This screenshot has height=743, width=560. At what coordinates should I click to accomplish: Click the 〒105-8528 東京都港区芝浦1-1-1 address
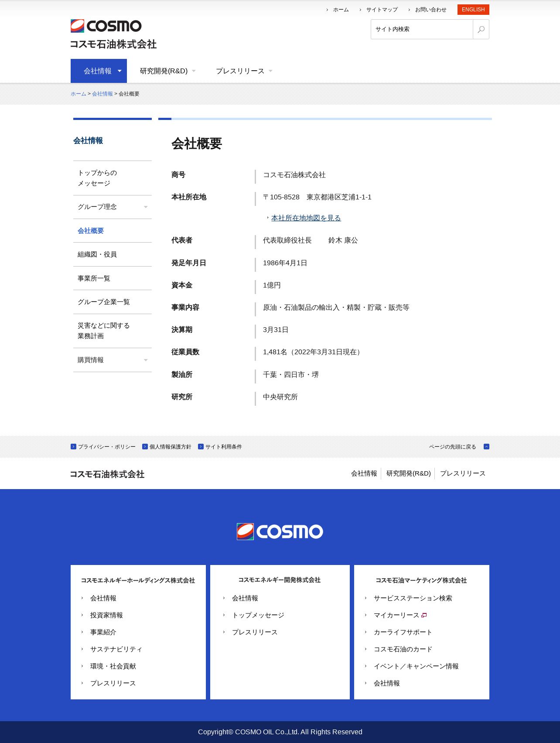point(317,197)
